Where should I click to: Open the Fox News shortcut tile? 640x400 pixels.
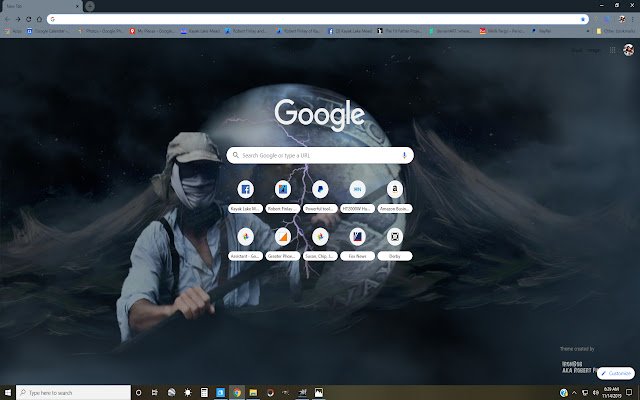[x=357, y=244]
